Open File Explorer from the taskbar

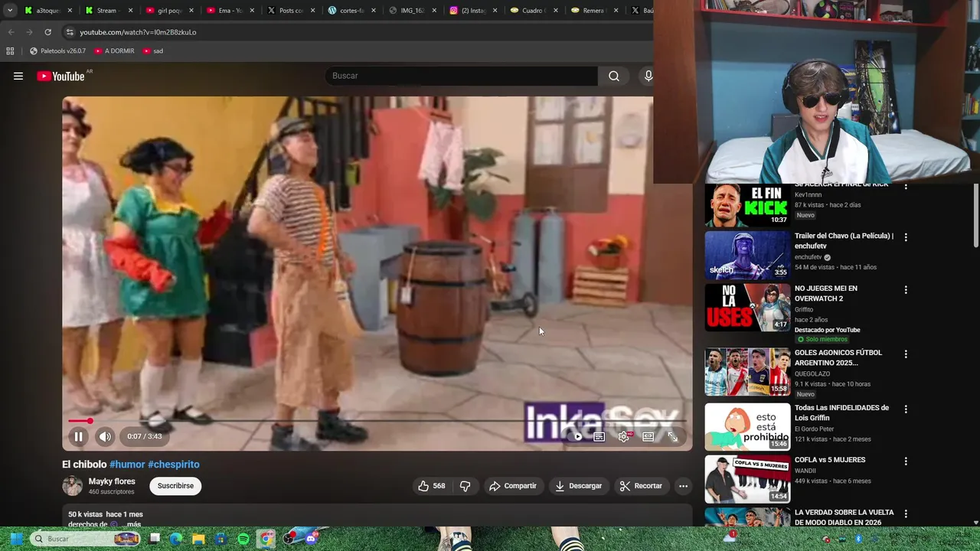tap(198, 539)
